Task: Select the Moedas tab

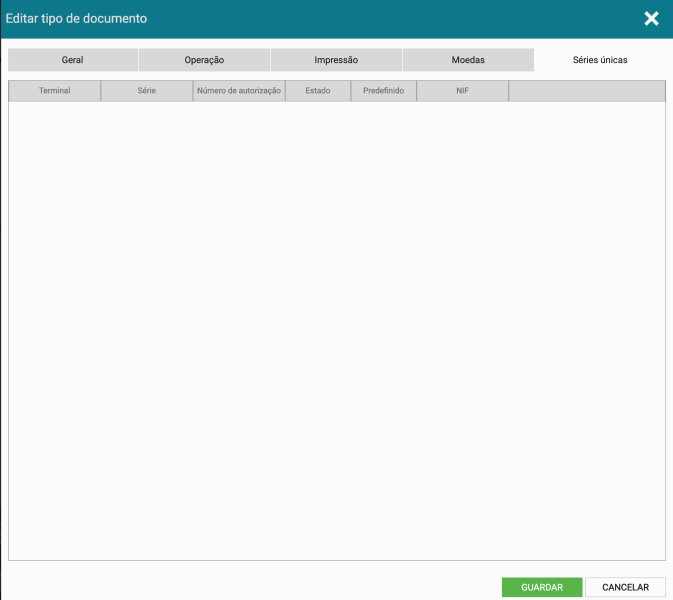Action: (468, 60)
